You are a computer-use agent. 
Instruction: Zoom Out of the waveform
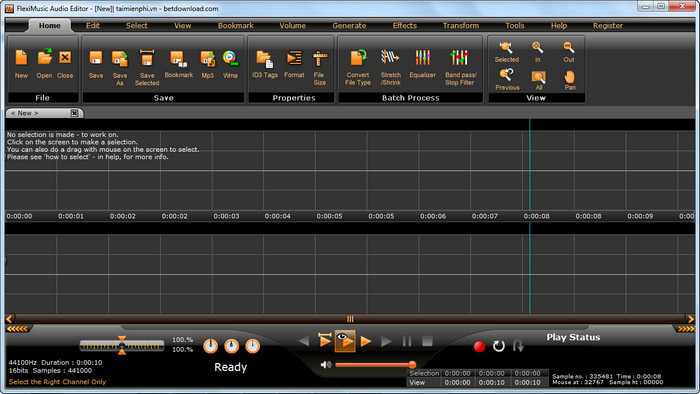coord(569,47)
